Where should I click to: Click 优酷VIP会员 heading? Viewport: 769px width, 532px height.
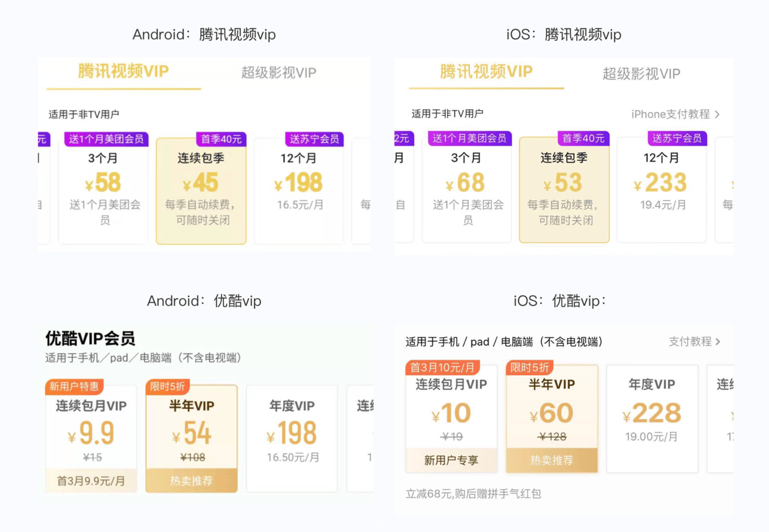click(x=90, y=339)
